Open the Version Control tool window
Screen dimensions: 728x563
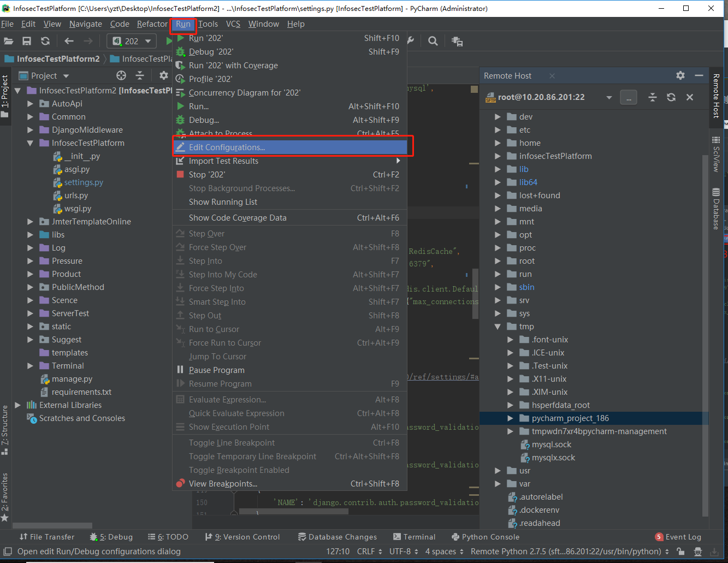[x=242, y=537]
